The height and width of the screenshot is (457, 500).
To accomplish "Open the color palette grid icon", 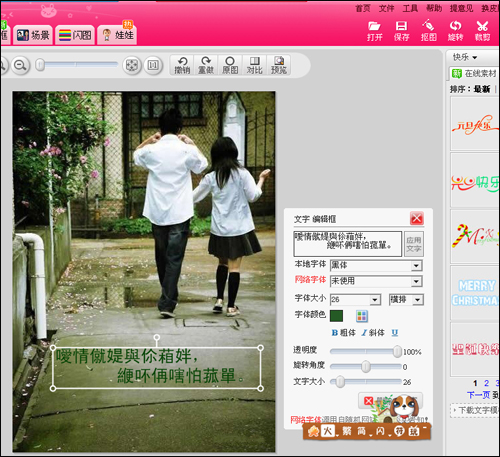I will coord(362,316).
